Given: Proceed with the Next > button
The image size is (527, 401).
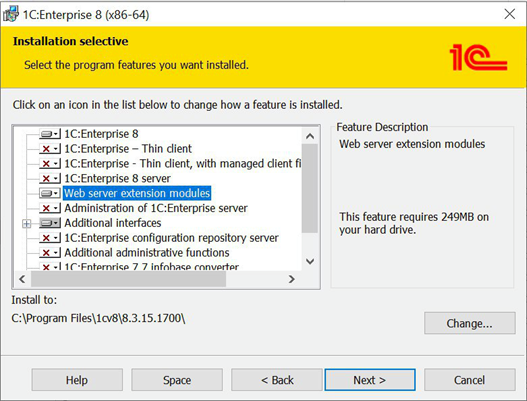Looking at the screenshot, I should coord(370,380).
